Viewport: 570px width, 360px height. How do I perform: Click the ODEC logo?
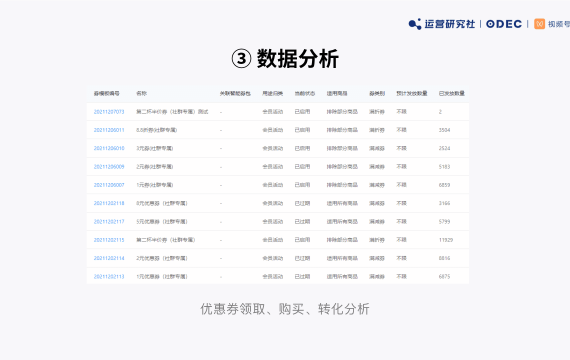(504, 24)
